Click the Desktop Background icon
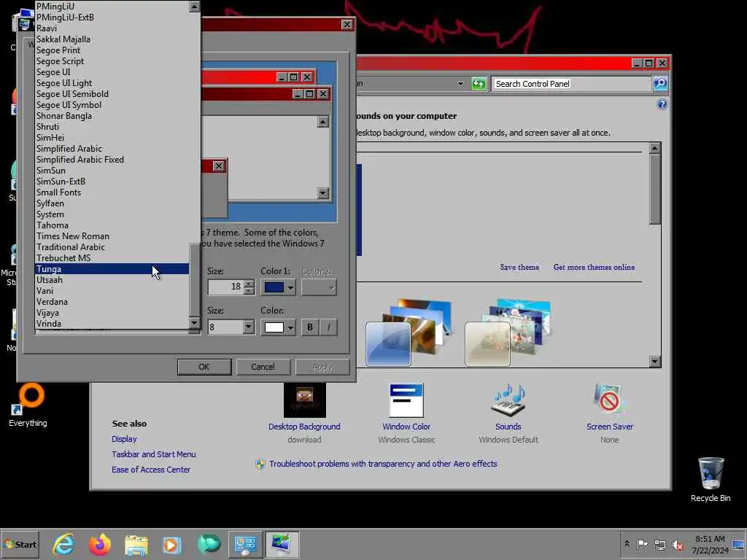Screen dimensions: 747x560 [304, 401]
